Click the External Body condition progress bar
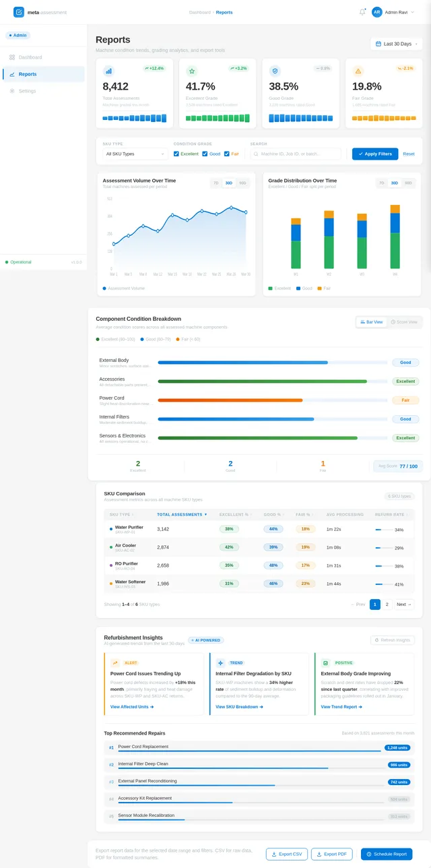 tap(273, 363)
